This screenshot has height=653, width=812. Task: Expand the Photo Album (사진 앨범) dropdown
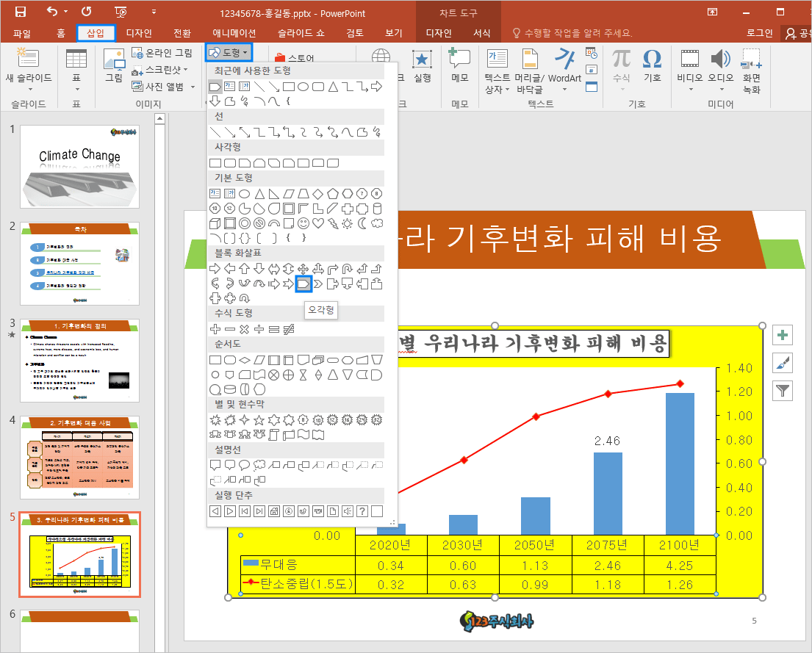coord(193,87)
